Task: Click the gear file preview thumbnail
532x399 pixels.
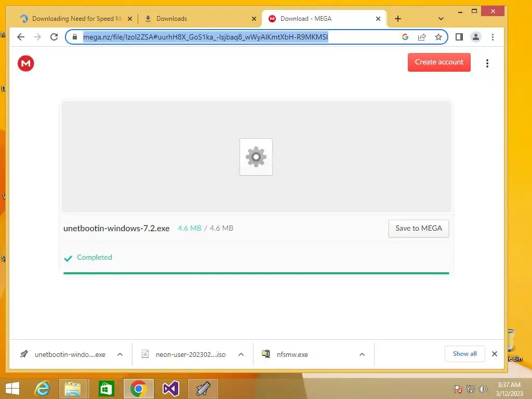Action: pyautogui.click(x=256, y=157)
